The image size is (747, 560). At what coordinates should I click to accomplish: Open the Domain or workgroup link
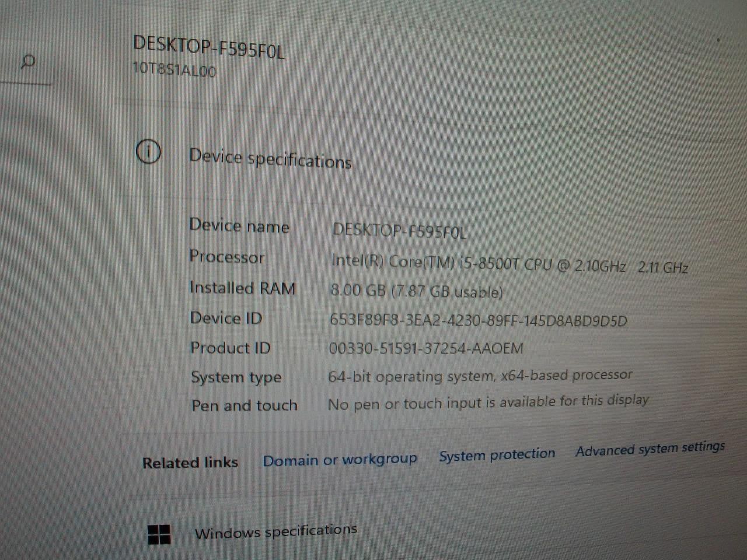(340, 460)
